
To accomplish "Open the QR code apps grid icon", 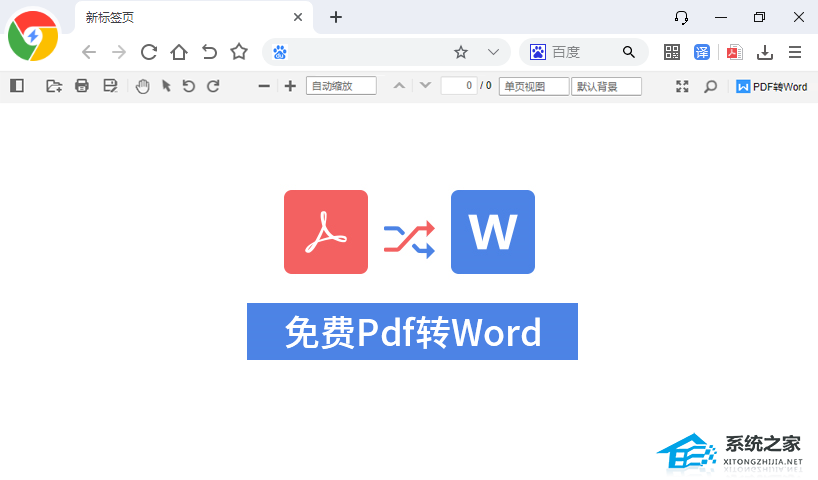I will click(x=672, y=52).
